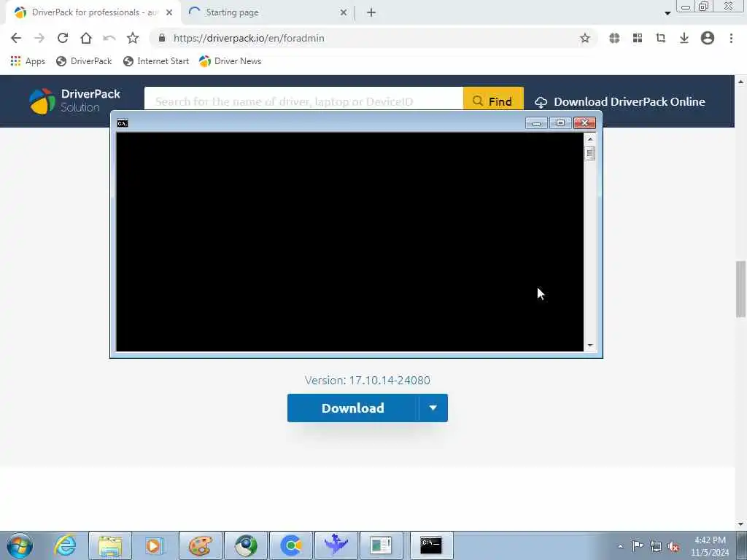This screenshot has height=560, width=747.
Task: Switch to the Starting page tab
Action: coord(269,12)
